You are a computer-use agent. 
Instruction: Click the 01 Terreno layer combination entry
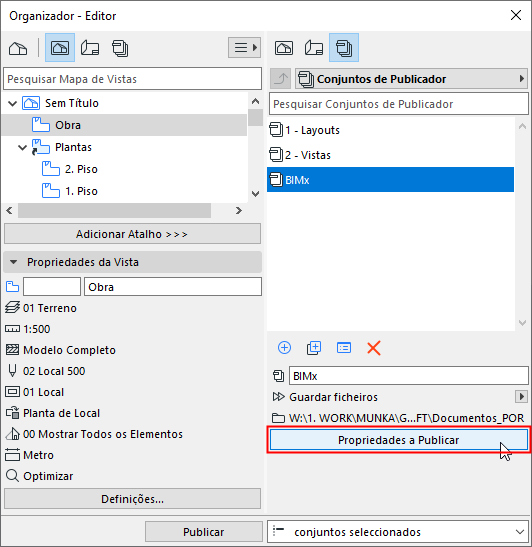point(41,308)
